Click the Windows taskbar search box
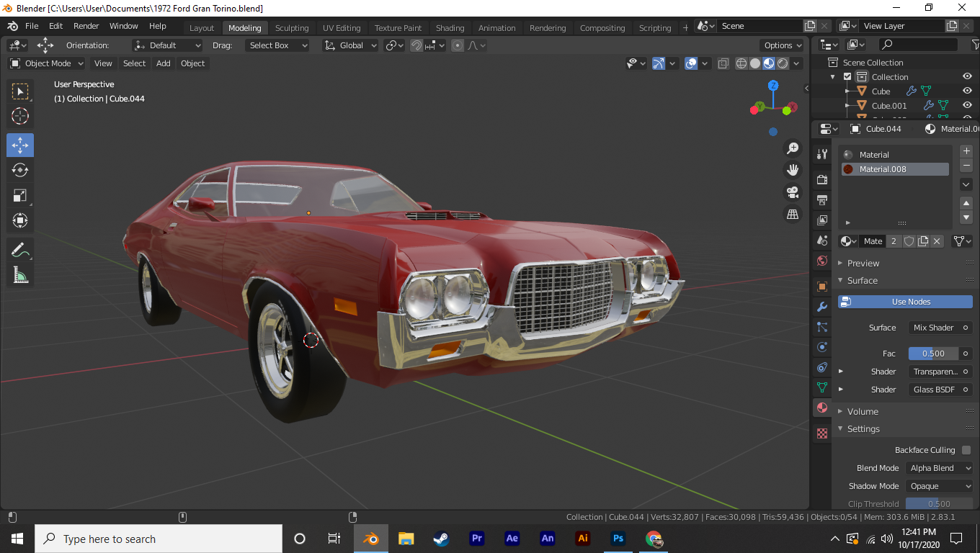 point(159,539)
